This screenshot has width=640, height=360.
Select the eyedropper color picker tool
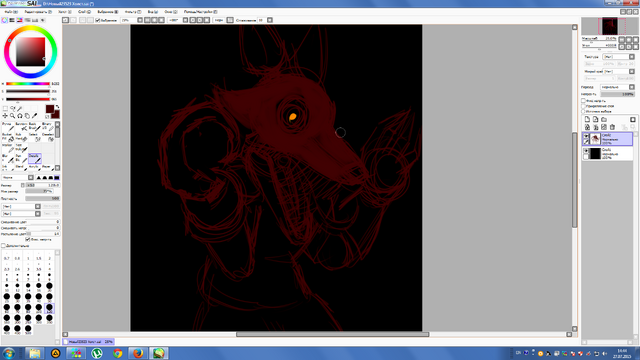35,116
